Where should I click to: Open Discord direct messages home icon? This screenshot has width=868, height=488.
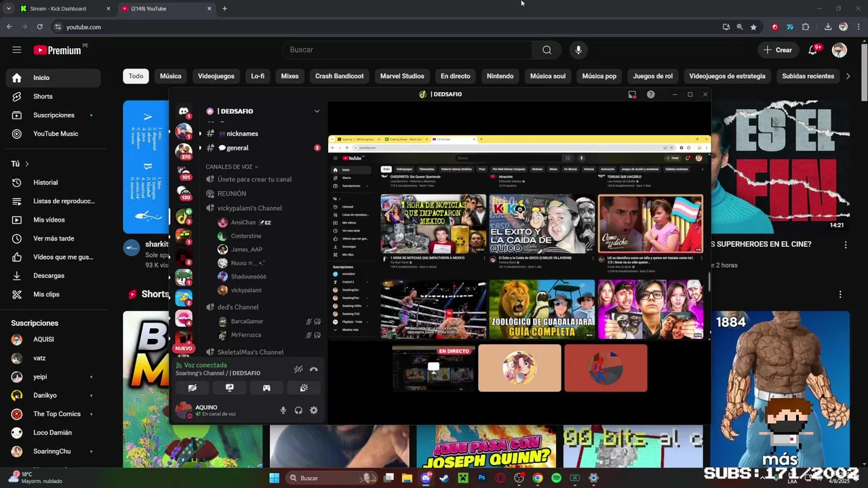coord(184,111)
